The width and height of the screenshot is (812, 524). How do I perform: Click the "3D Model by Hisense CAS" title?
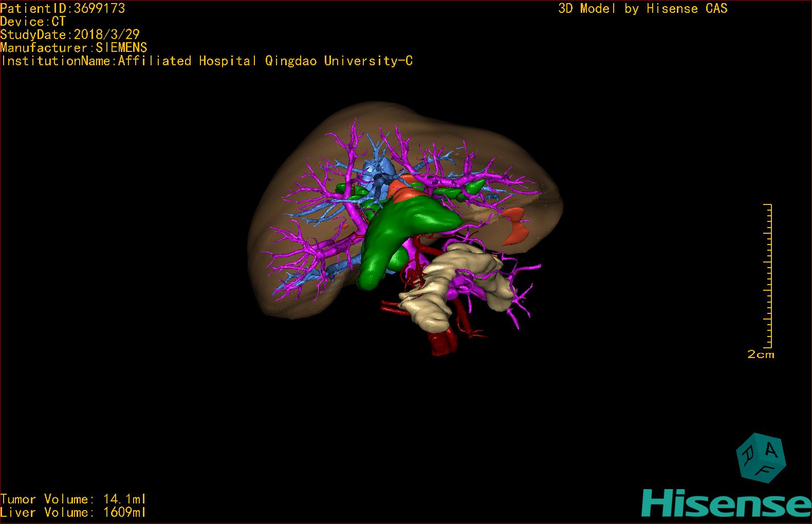[643, 9]
